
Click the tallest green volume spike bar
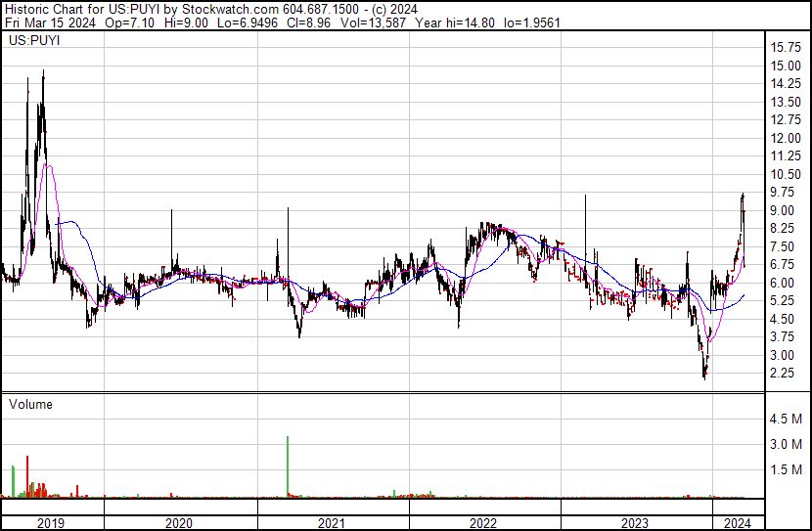[288, 466]
